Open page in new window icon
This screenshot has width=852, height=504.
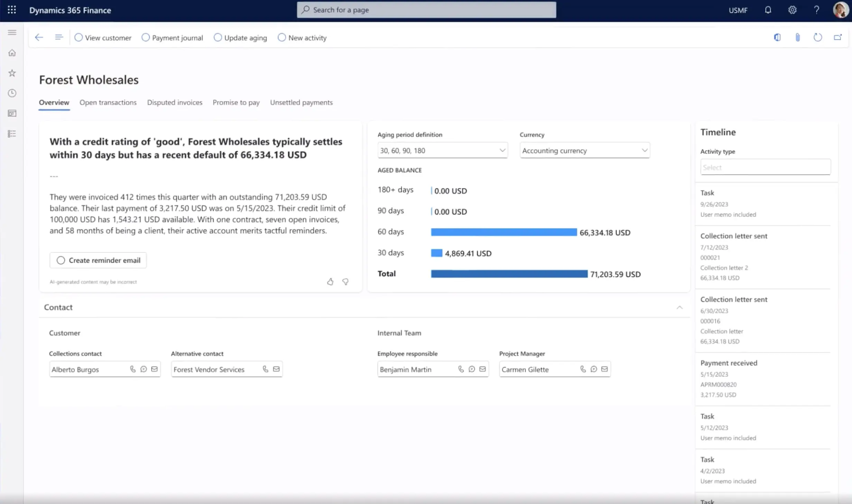(838, 37)
